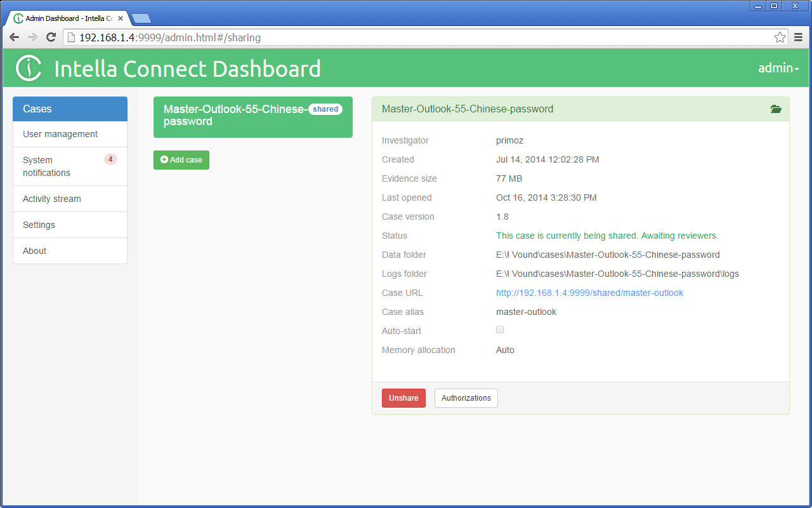Screen dimensions: 812x508
Task: Click the browser back arrow
Action: click(x=14, y=37)
